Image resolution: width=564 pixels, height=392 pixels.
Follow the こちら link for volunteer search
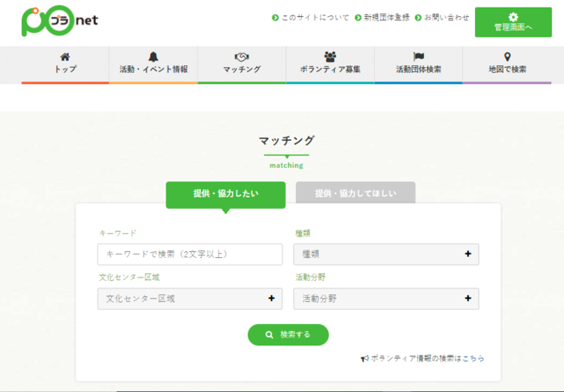pyautogui.click(x=473, y=359)
